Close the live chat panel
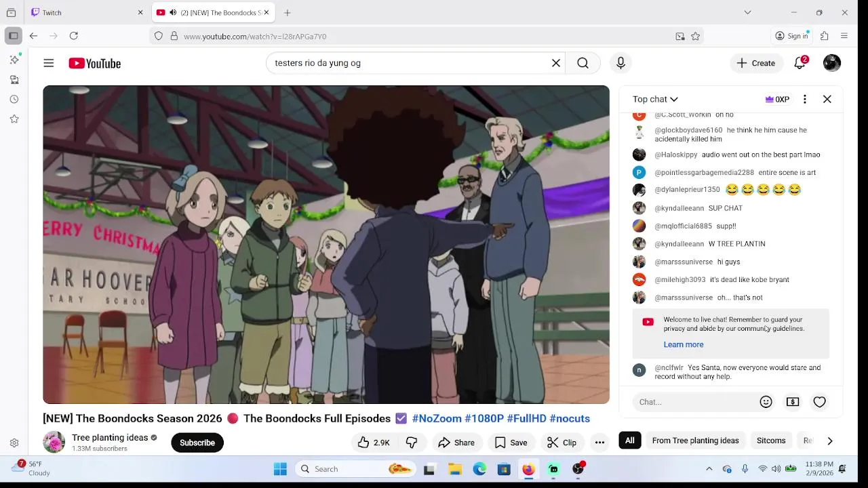 pyautogui.click(x=827, y=99)
